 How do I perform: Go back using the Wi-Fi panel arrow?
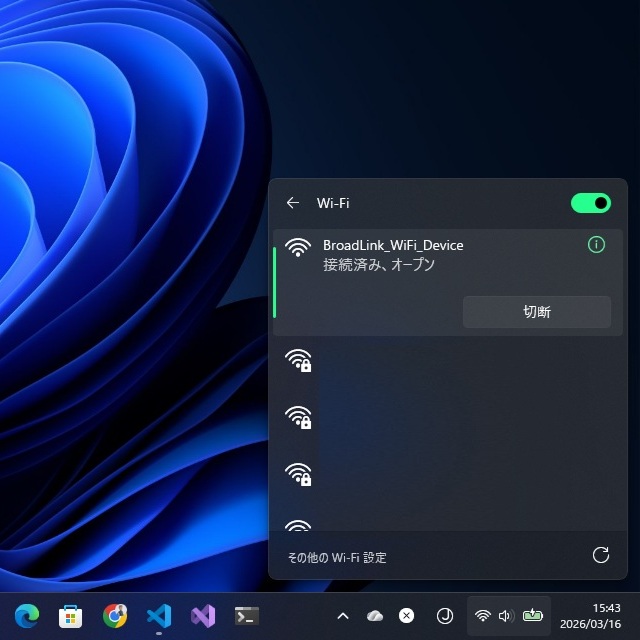pyautogui.click(x=293, y=203)
